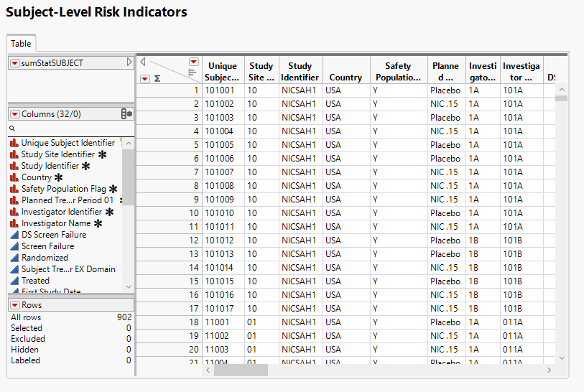Click the nominal icon beside Country in Columns list

pos(14,177)
